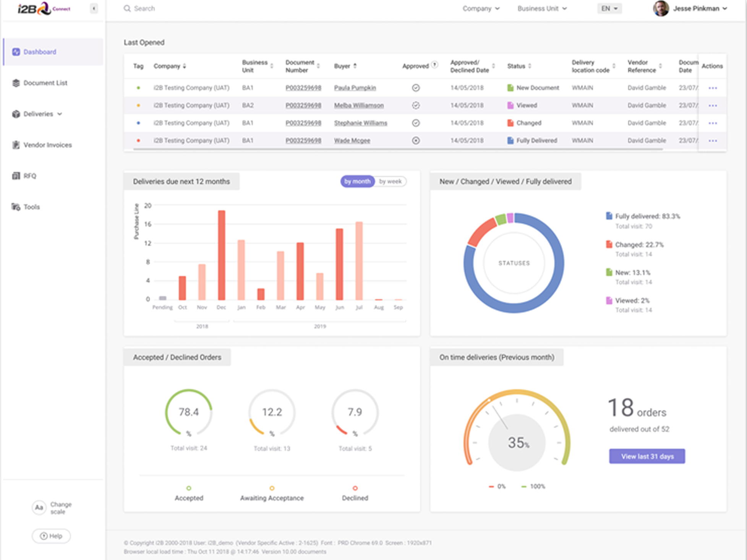The width and height of the screenshot is (747, 560).
Task: Click the Approved column help icon
Action: click(434, 65)
